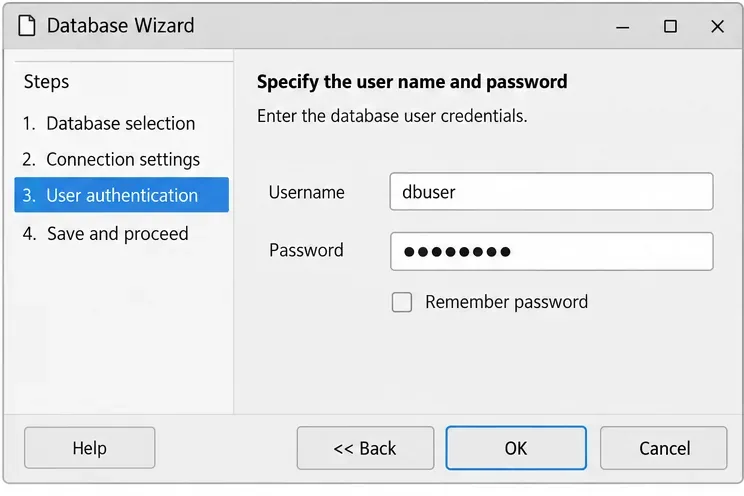
Task: Click the Steps heading in sidebar
Action: (46, 82)
